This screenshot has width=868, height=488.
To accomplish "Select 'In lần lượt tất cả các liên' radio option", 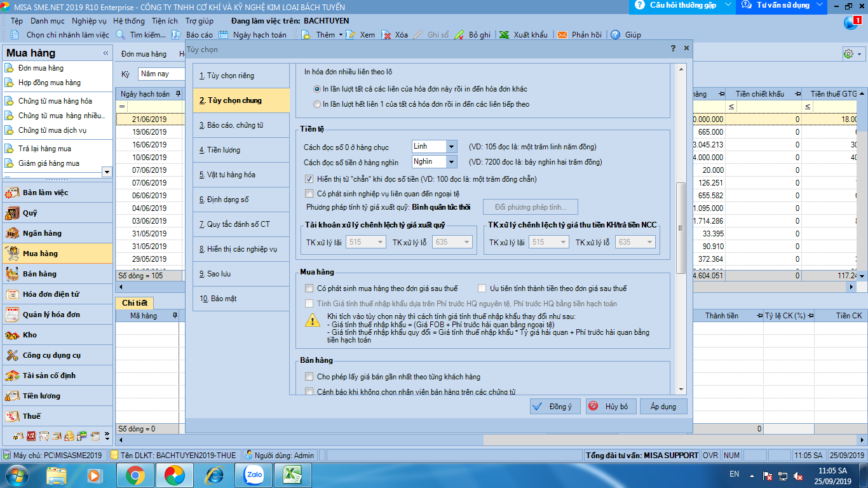I will (318, 89).
